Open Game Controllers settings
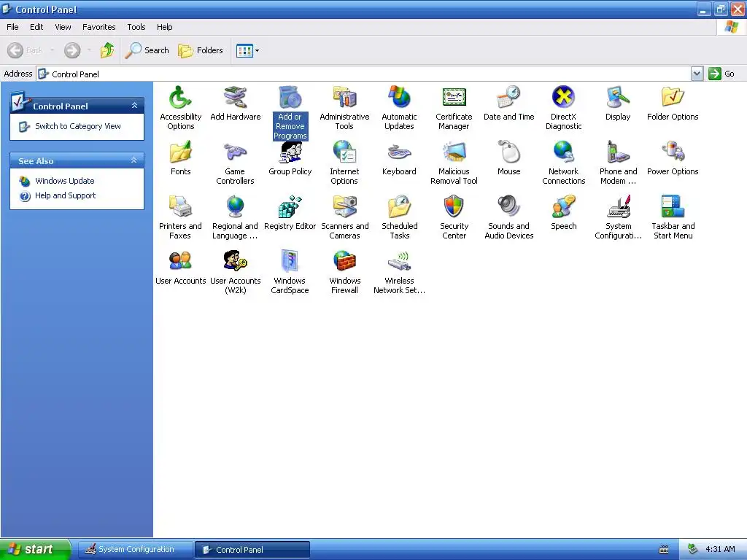The image size is (747, 560). (236, 163)
